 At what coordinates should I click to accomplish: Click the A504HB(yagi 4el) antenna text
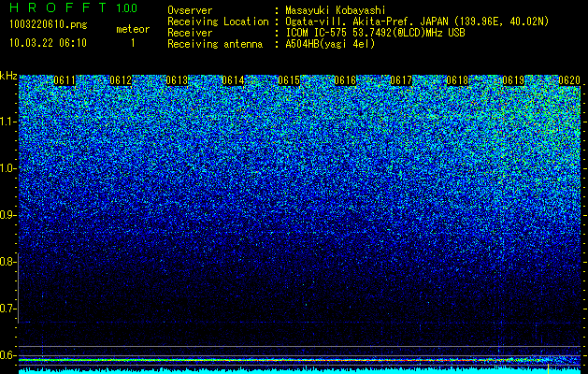[x=330, y=44]
